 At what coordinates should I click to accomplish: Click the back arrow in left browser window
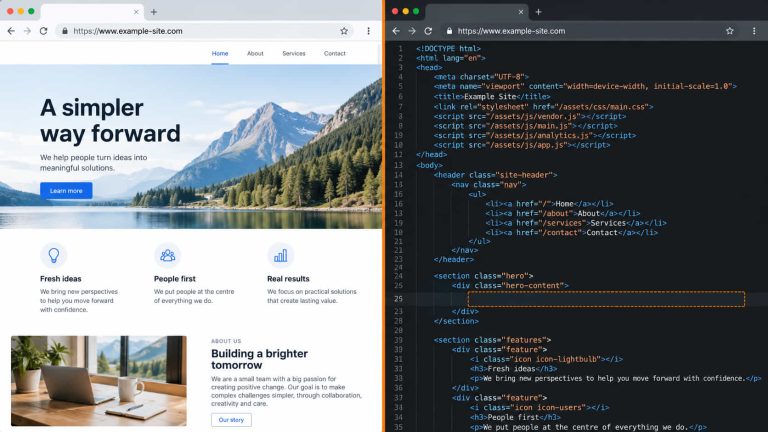click(x=11, y=31)
